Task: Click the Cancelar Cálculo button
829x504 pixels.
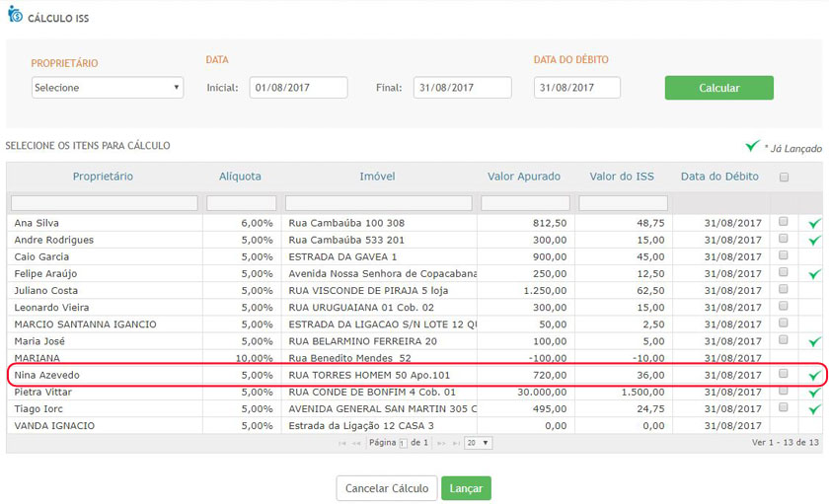Action: coord(386,488)
